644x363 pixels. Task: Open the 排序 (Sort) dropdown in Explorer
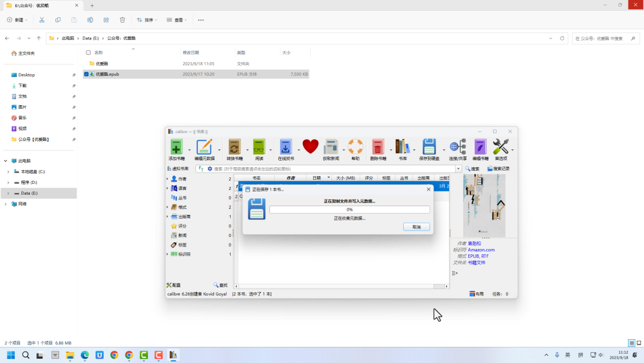click(x=147, y=20)
